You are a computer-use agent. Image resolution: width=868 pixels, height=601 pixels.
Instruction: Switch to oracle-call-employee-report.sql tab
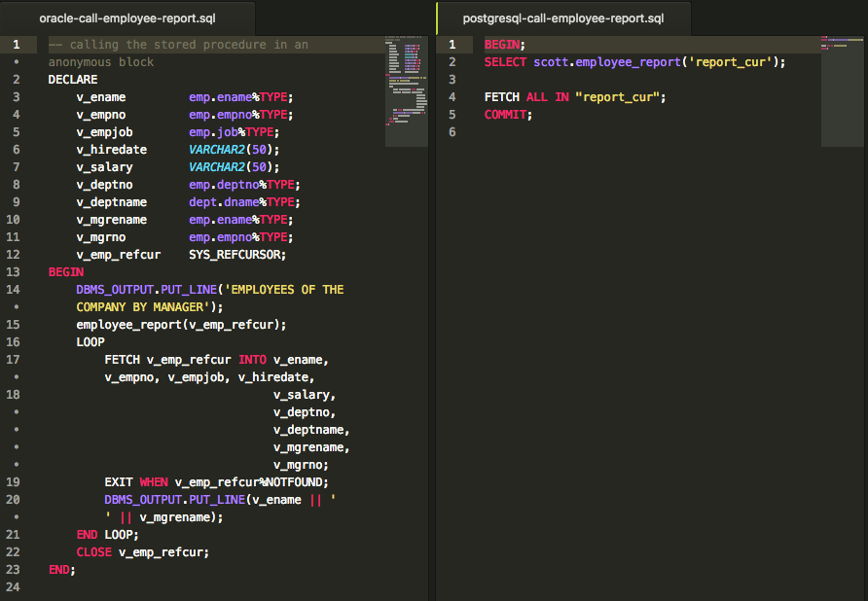click(127, 18)
